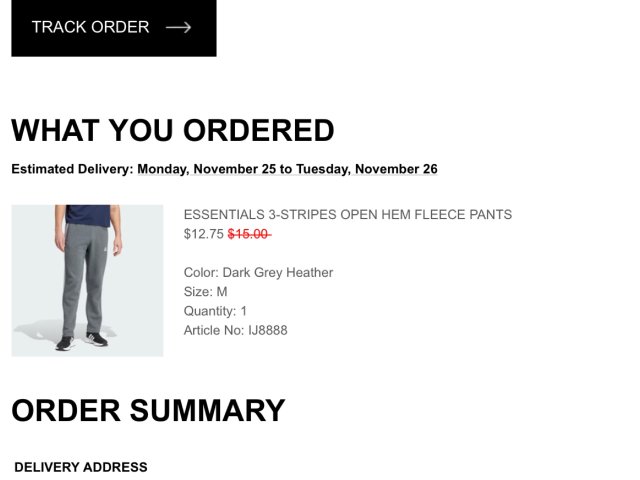Screen dimensions: 640x480
Task: Click the Essentials 3-Stripes Open Hem Fleece Pants title
Action: 347,214
